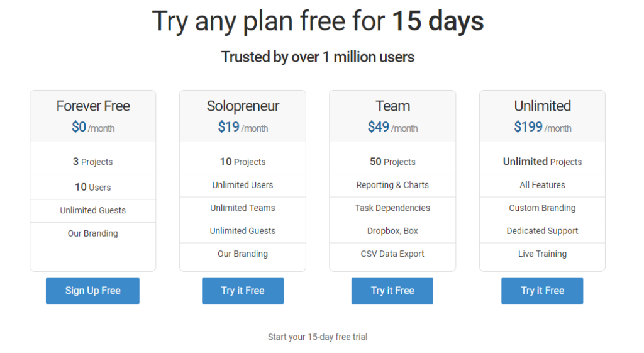Screen dimensions: 644x353
Task: Select the $49 /month price
Action: click(392, 127)
